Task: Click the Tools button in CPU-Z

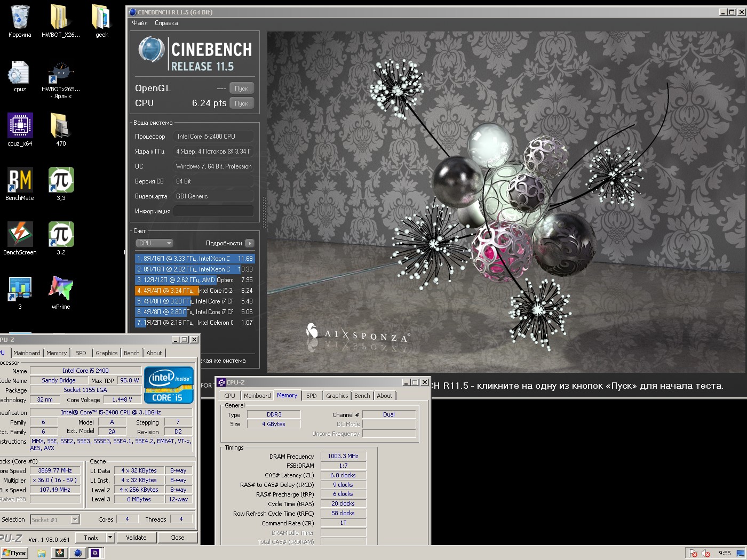Action: [91, 538]
